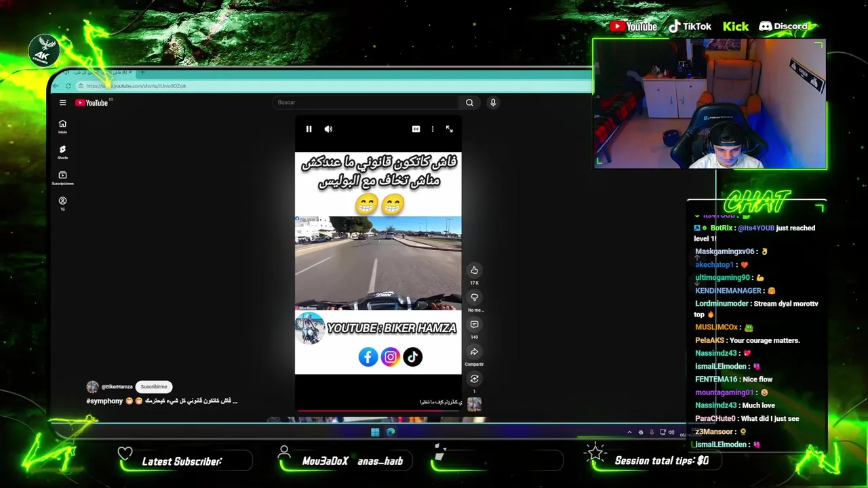Open the three-dot more options menu
Screen dimensions: 868x488
click(x=433, y=129)
